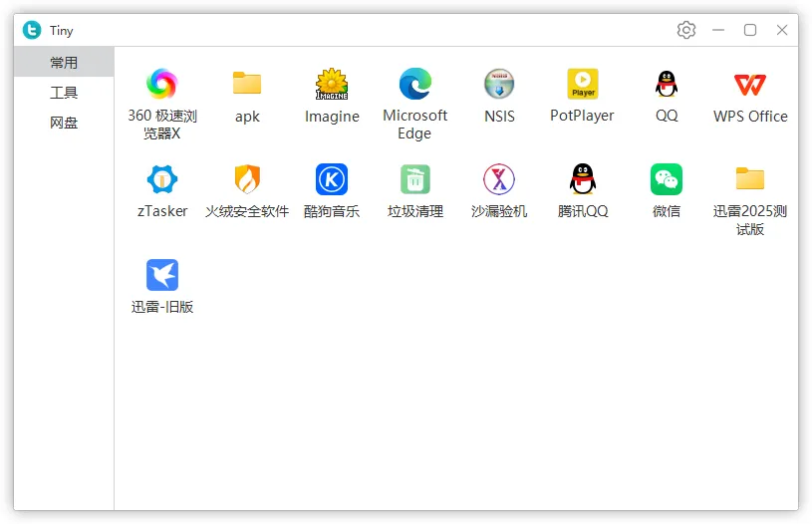812x524 pixels.
Task: Open the 360 极速浏览器X icon
Action: [x=162, y=84]
